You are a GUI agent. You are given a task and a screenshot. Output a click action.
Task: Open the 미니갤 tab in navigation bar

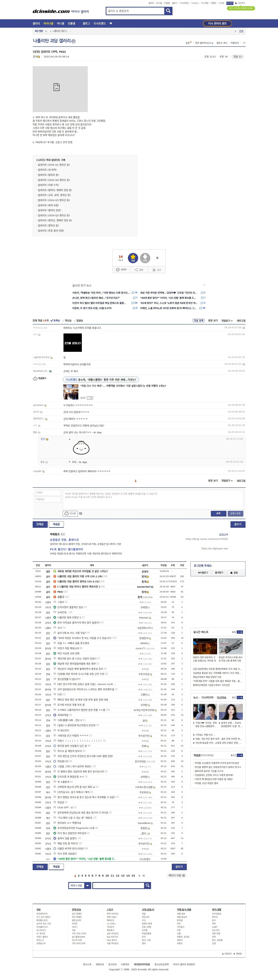pyautogui.click(x=61, y=24)
